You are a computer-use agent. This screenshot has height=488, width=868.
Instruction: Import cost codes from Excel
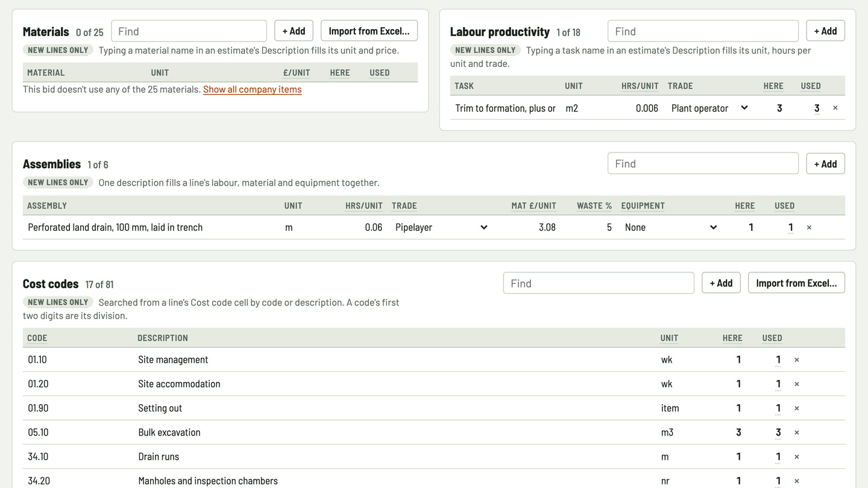pyautogui.click(x=796, y=283)
